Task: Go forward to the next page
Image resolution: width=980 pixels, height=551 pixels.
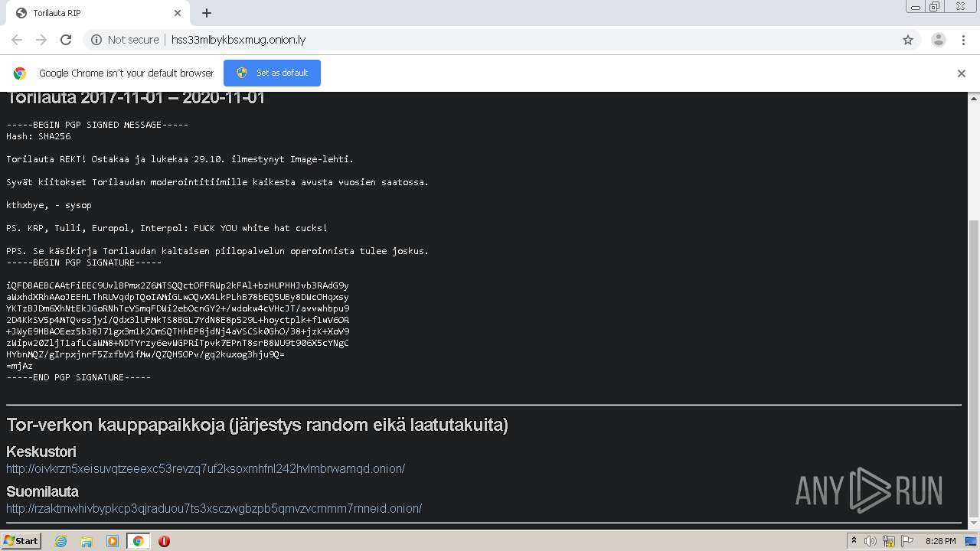Action: 41,40
